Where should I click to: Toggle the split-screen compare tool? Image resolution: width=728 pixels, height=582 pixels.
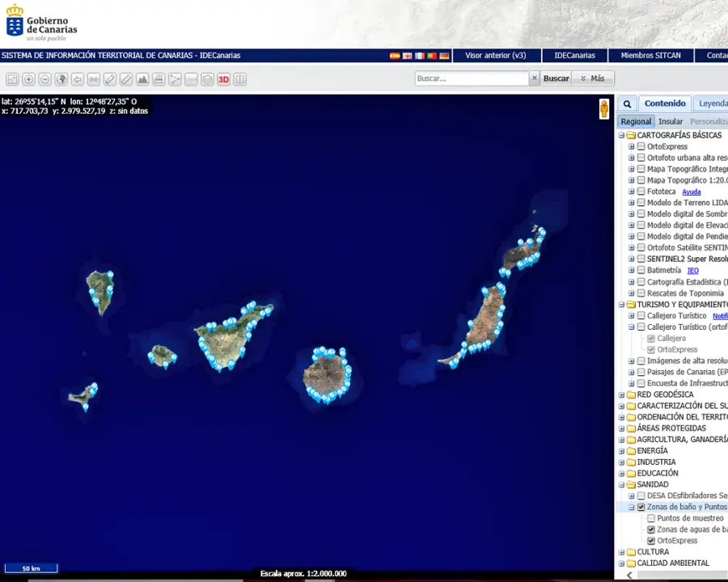[x=240, y=79]
